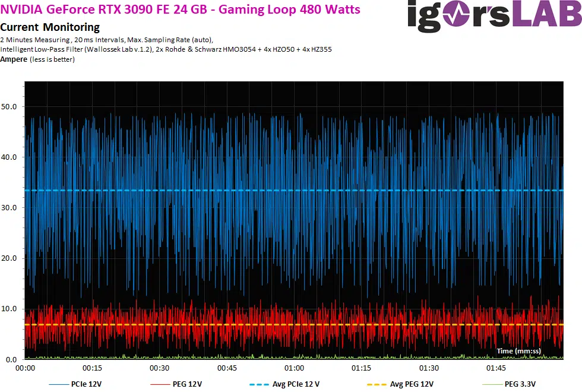
Task: Click the 01:45 time axis label
Action: coord(496,368)
